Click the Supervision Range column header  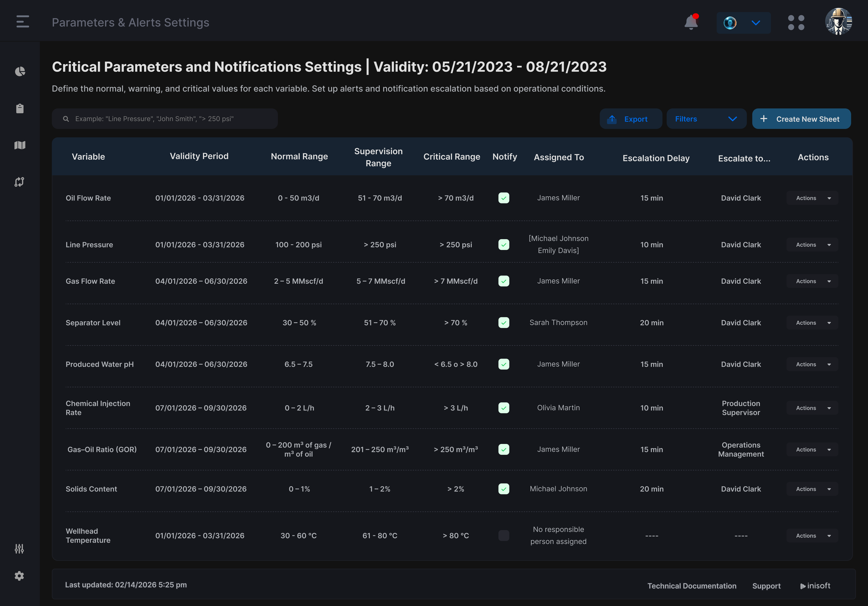(378, 157)
